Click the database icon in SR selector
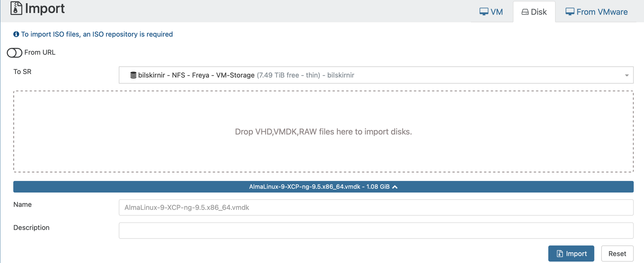644x263 pixels. pos(133,75)
